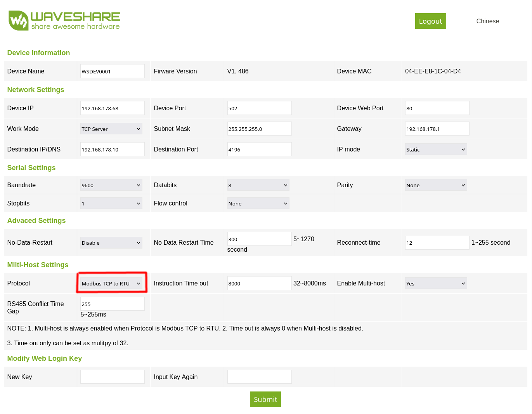Image resolution: width=532 pixels, height=414 pixels.
Task: Focus the Instruction Time out field
Action: pyautogui.click(x=259, y=284)
